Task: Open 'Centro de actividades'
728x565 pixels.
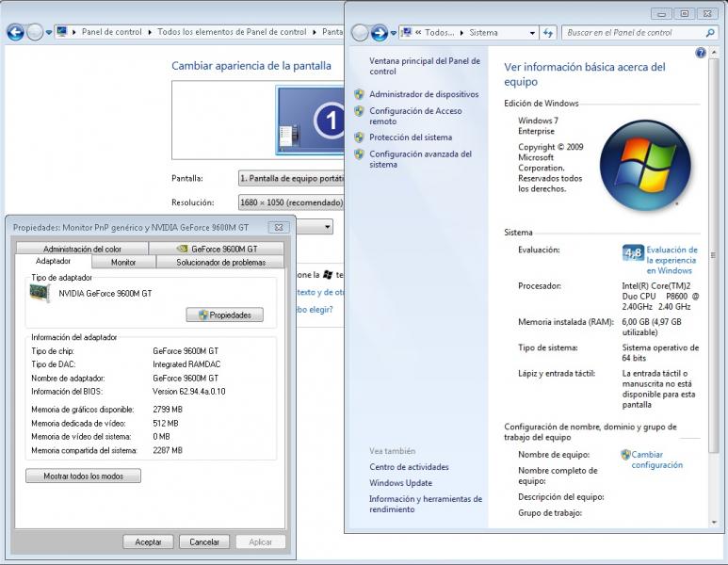Action: click(409, 467)
